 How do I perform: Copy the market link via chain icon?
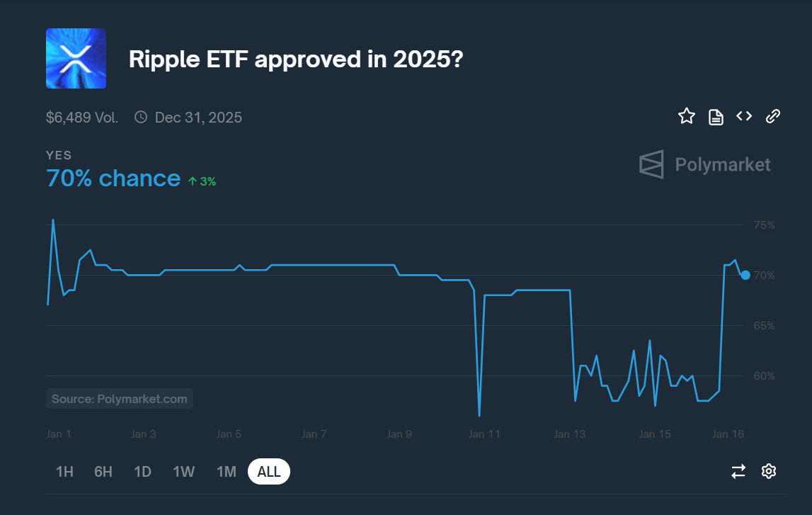tap(773, 115)
